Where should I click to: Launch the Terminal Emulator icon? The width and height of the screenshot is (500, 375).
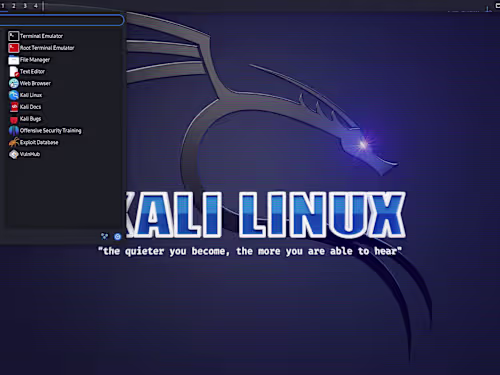(14, 36)
